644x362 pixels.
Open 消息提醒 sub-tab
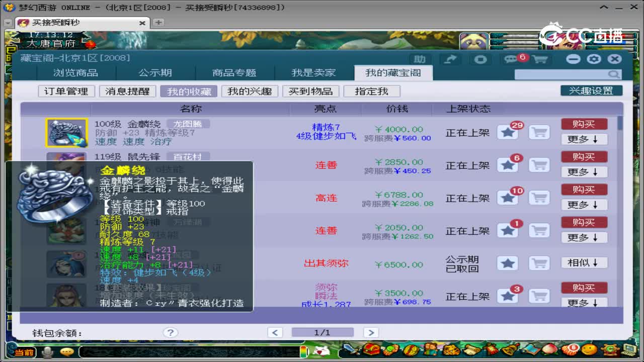click(127, 91)
